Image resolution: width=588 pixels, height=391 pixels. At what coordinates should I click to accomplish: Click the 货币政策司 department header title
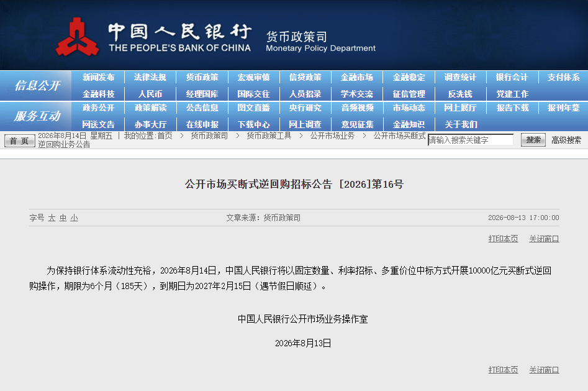297,37
